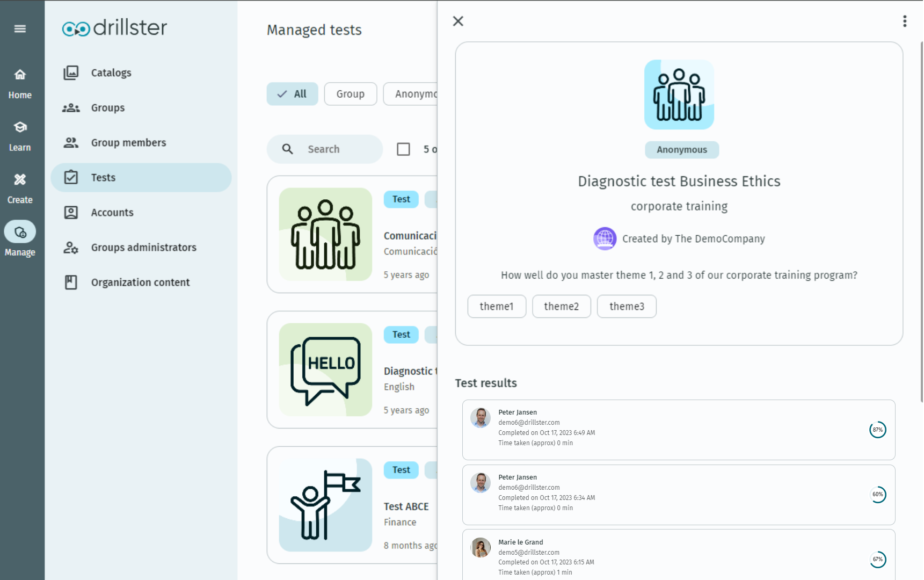
Task: Open the Test ABCE flag thumbnail
Action: coord(325,505)
